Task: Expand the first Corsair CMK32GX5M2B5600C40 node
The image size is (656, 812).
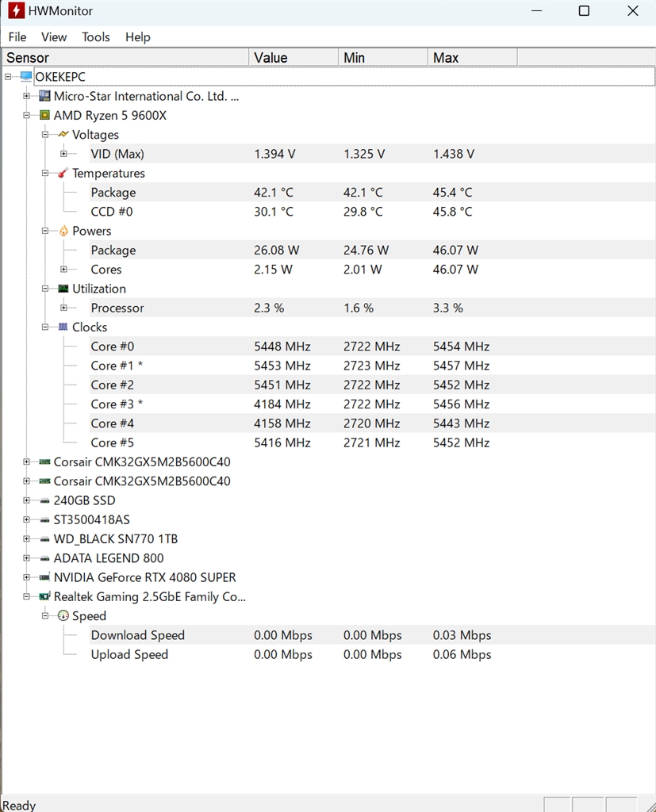Action: tap(26, 462)
